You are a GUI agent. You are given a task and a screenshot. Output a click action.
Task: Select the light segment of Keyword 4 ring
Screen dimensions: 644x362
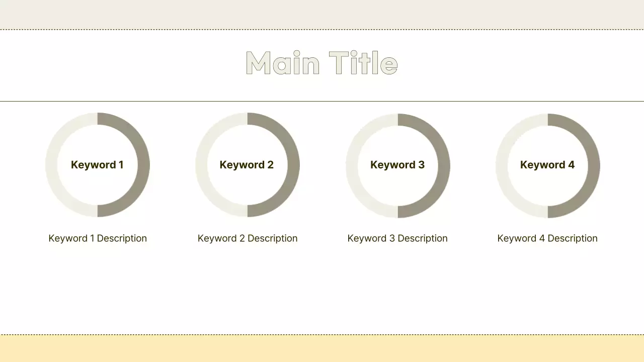[502, 166]
